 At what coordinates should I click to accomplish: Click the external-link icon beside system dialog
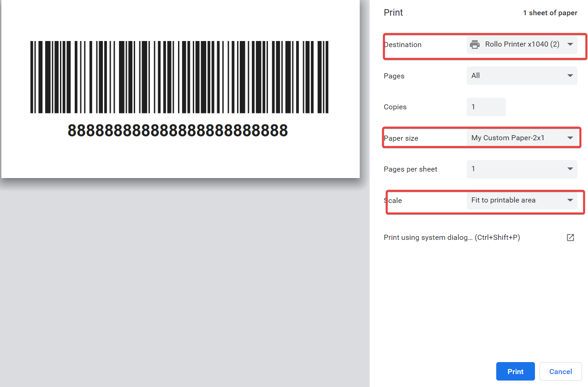[570, 238]
